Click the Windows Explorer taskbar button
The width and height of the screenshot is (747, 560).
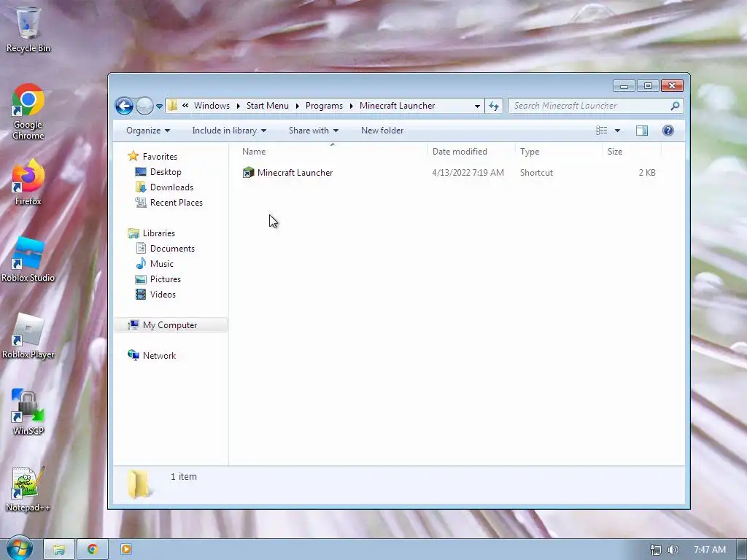(x=59, y=550)
